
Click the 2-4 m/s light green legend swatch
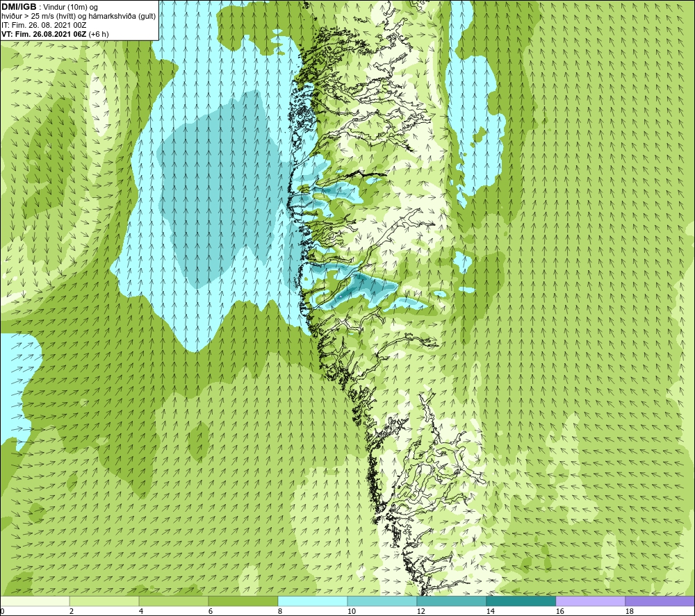pos(104,601)
